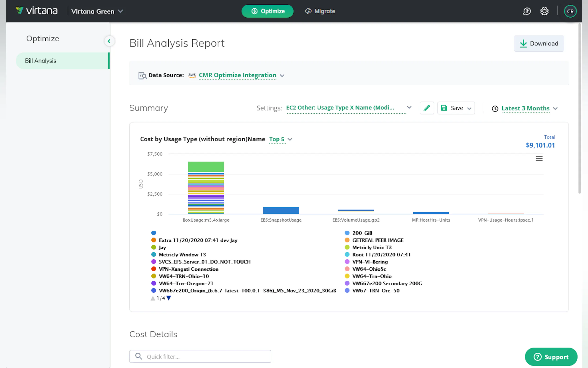Viewport: 588px width, 368px height.
Task: Click the pencil edit settings icon
Action: click(x=427, y=108)
